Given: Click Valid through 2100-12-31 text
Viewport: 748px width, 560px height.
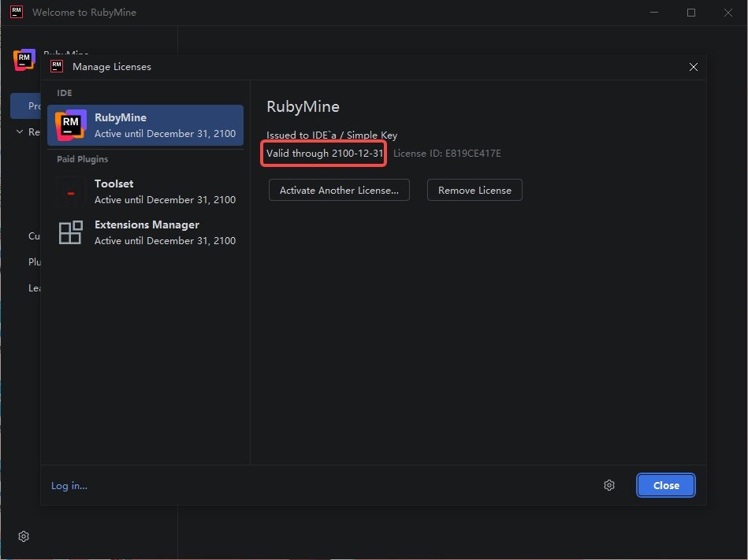Looking at the screenshot, I should [325, 154].
